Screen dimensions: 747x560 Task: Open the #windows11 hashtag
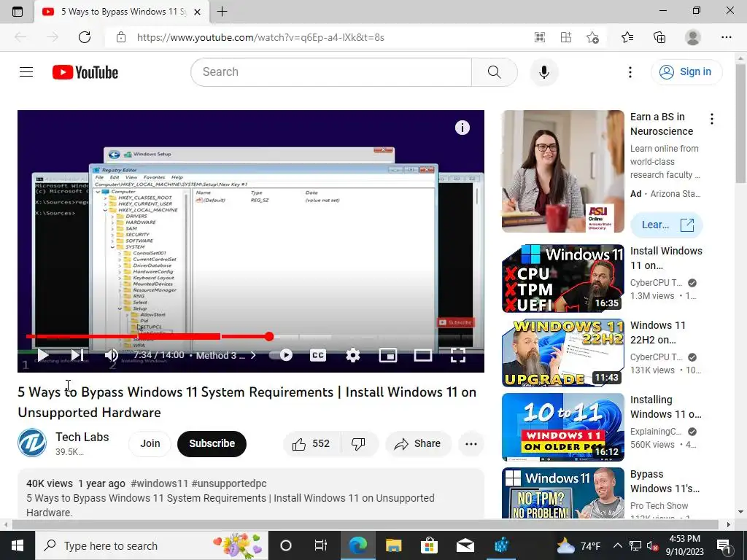[x=160, y=483]
